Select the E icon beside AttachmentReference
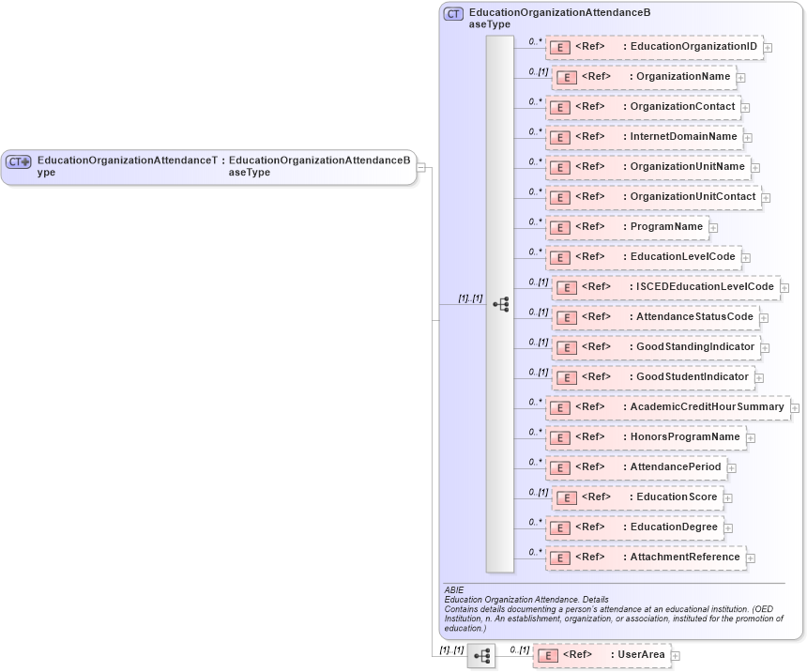The image size is (807, 672). [x=560, y=557]
